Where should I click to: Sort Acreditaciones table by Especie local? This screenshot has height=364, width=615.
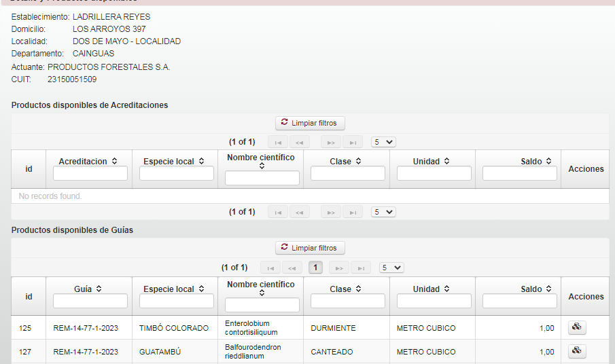coord(201,161)
